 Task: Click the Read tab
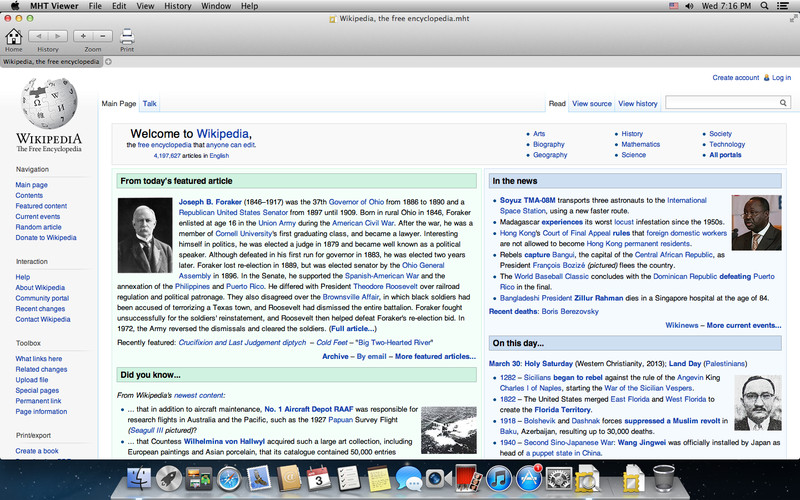coord(557,104)
